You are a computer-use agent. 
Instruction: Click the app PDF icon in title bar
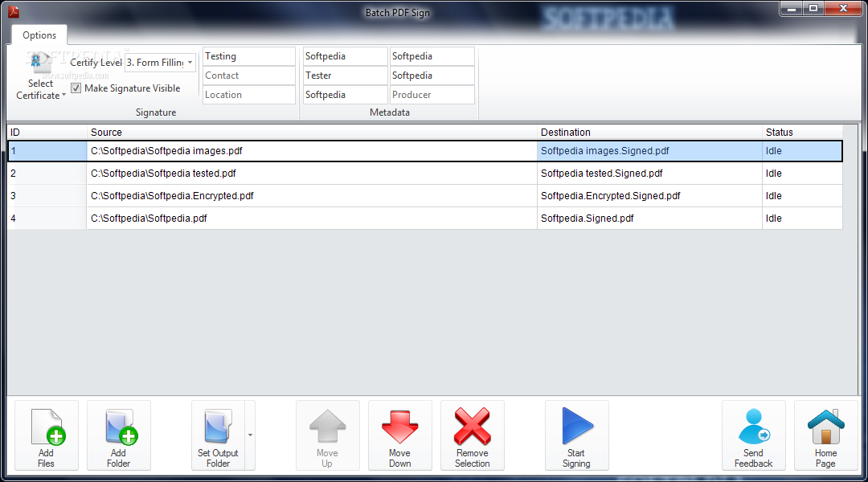(x=14, y=11)
